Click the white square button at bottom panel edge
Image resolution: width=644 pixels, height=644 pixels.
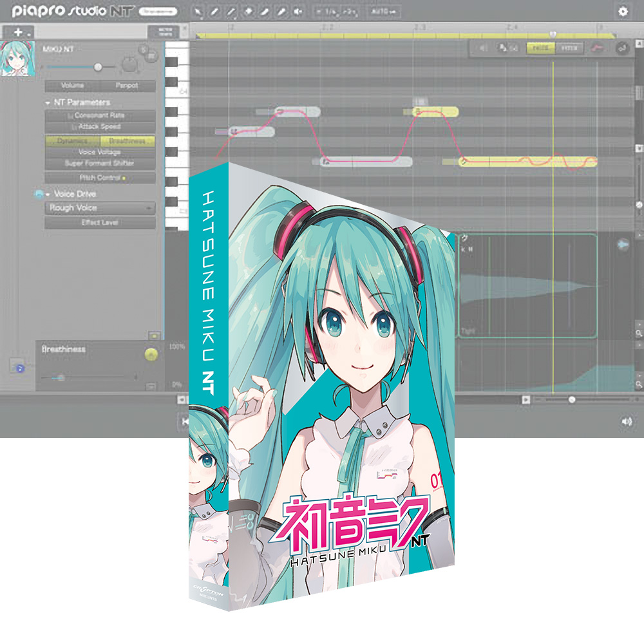(x=182, y=399)
